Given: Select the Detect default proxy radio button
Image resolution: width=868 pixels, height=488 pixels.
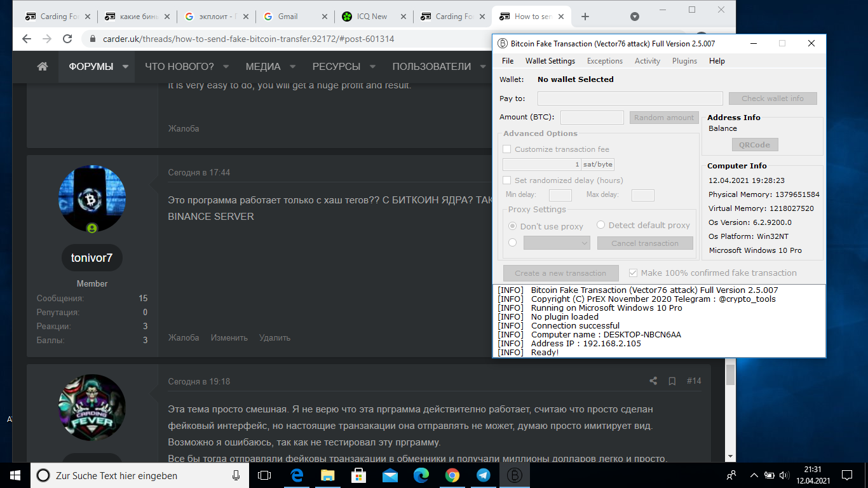Looking at the screenshot, I should (600, 226).
